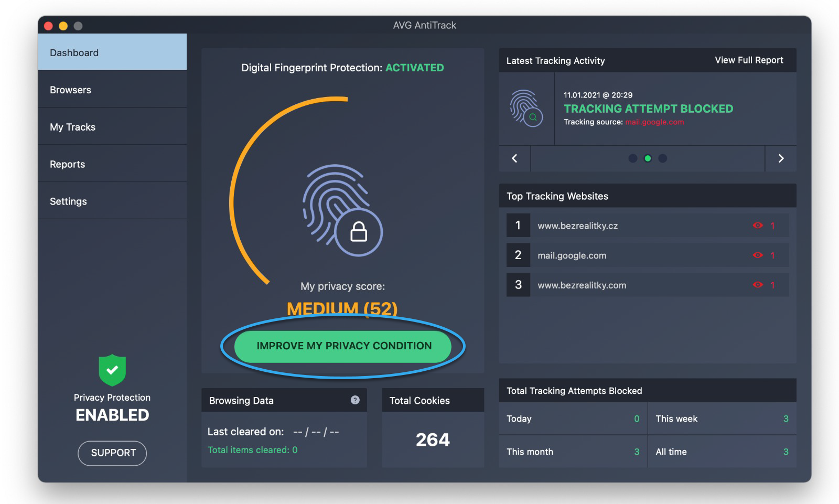839x504 pixels.
Task: Click the fingerprint lock icon in the privacy score circle
Action: click(342, 210)
